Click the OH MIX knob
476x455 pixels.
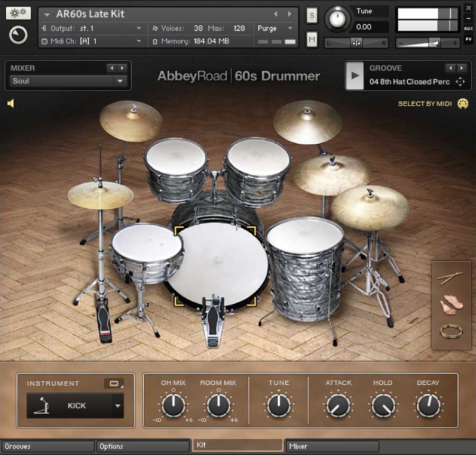click(x=173, y=405)
